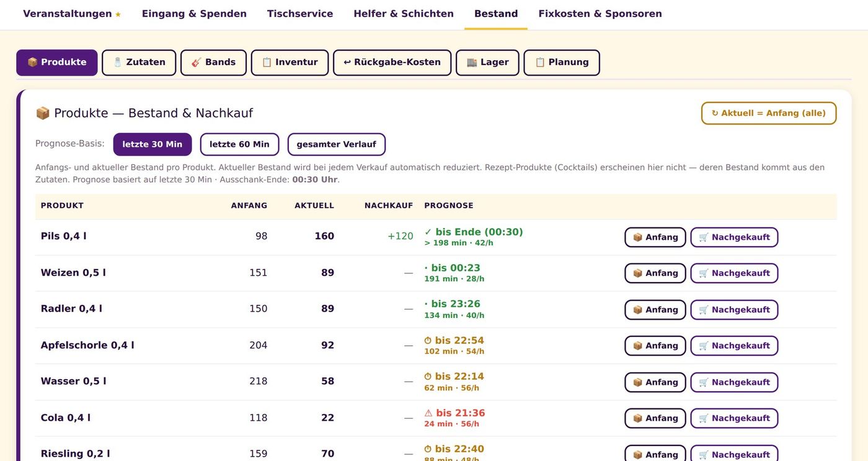Click the 'bis 21:36' warning forecast
The image size is (868, 461).
point(454,413)
